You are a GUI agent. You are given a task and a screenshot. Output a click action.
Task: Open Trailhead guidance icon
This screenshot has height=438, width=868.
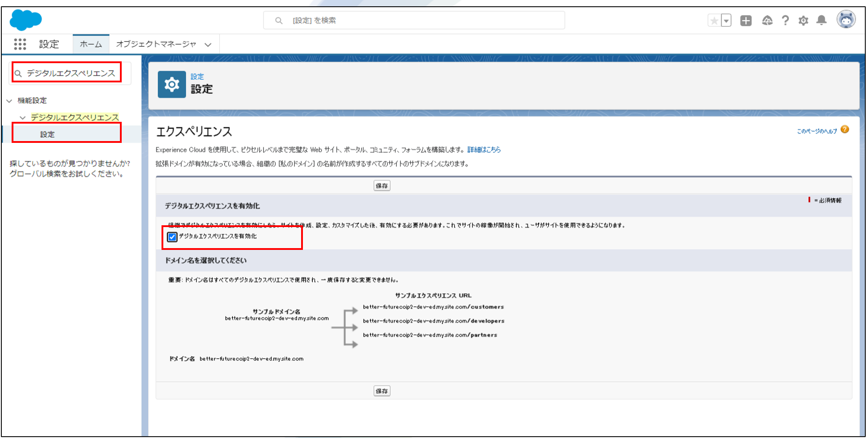tap(767, 21)
